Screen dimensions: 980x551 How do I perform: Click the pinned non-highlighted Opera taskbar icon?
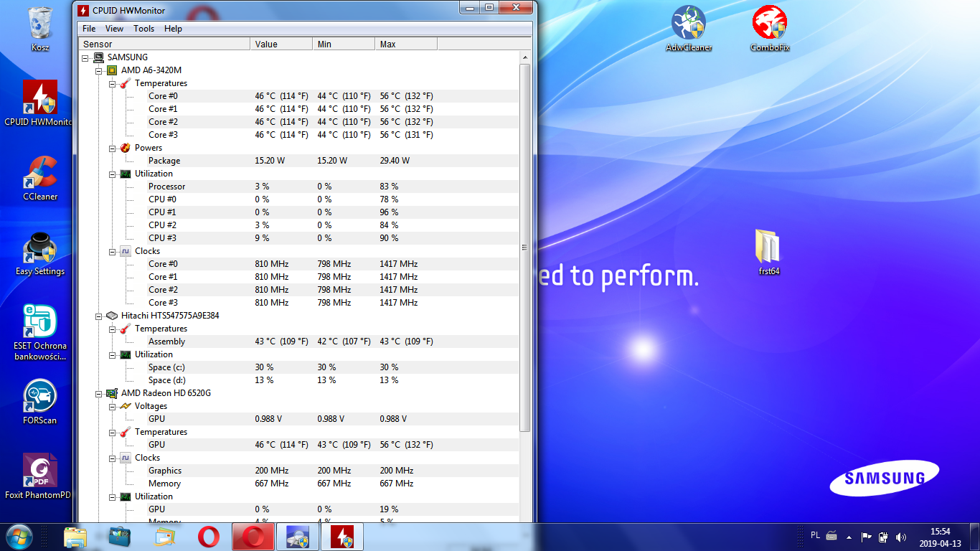click(209, 537)
